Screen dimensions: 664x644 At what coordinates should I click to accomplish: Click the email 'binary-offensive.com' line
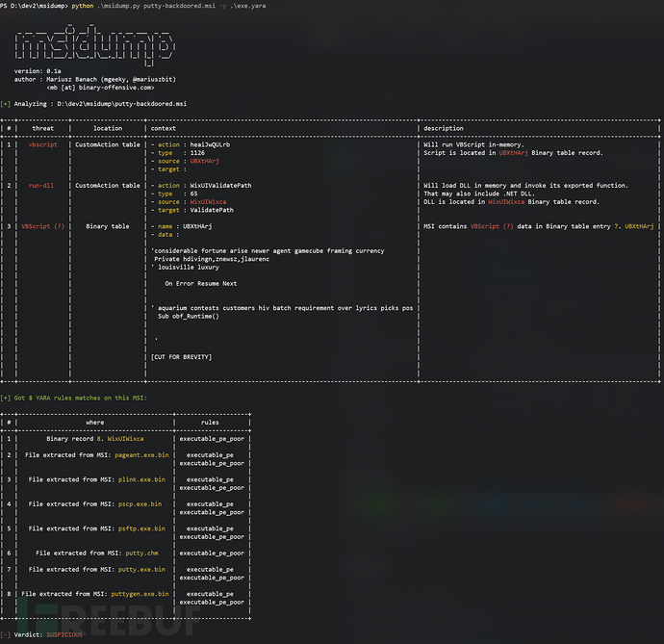(100, 88)
